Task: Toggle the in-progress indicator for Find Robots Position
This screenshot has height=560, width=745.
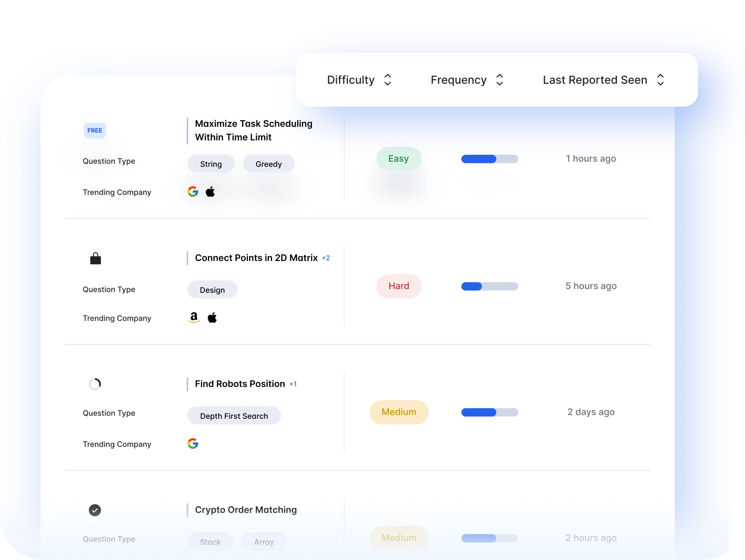Action: pos(95,384)
